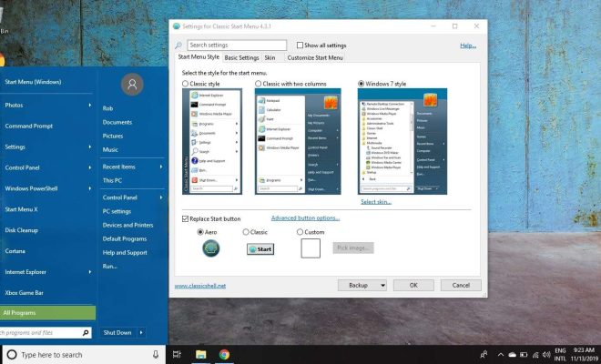Image resolution: width=601 pixels, height=364 pixels.
Task: Click the search magnifier icon in start menu
Action: tap(86, 333)
